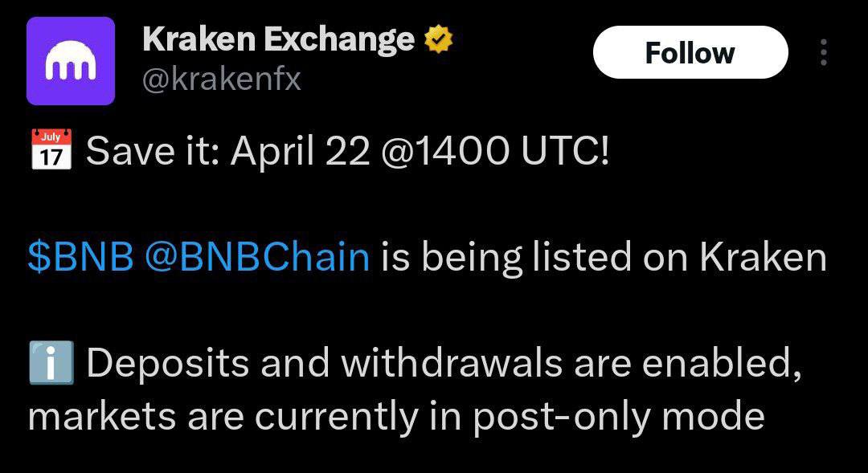Click 'is being listed on' text
The width and height of the screenshot is (868, 473).
[534, 257]
